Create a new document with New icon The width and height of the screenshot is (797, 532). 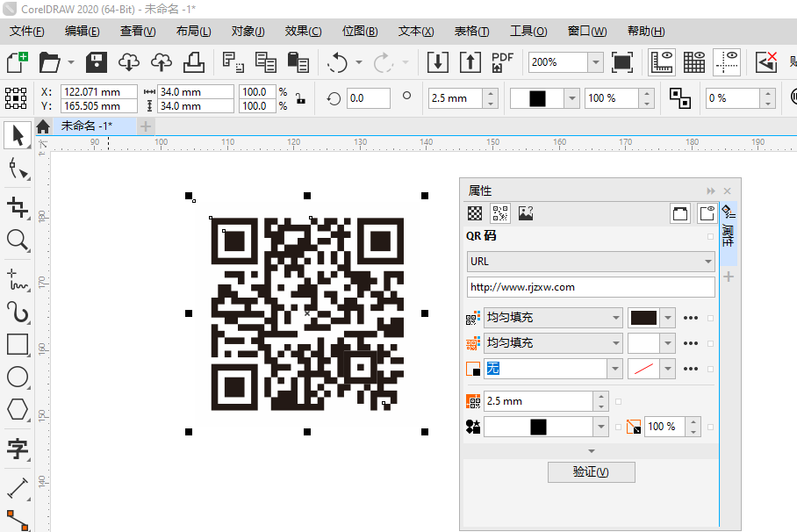pos(17,62)
